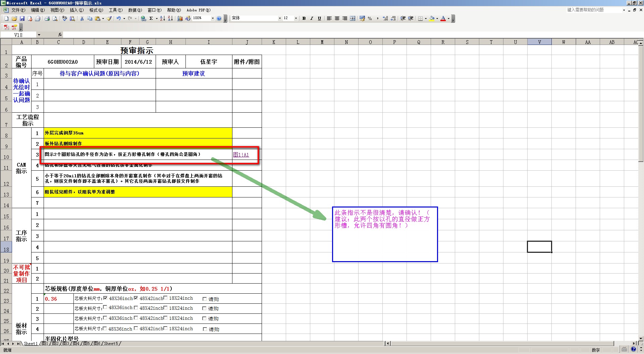Screen dimensions: 644x354
Task: Apply the red font color A
Action: [x=443, y=18]
